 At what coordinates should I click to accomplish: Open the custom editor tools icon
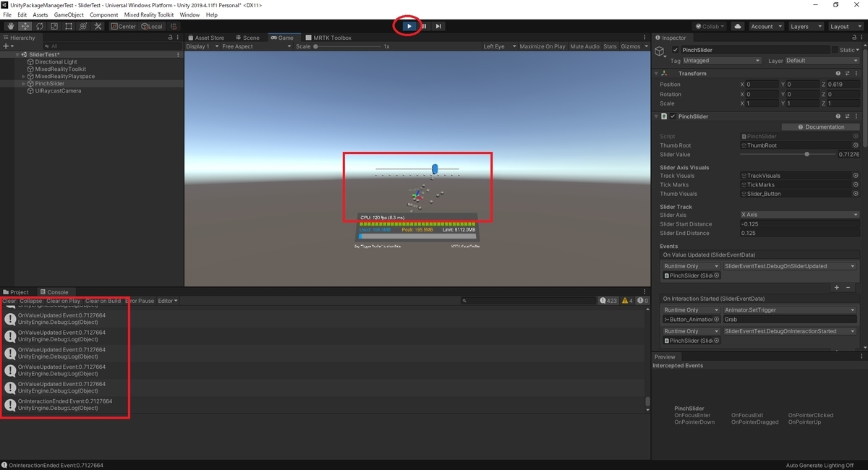click(98, 27)
